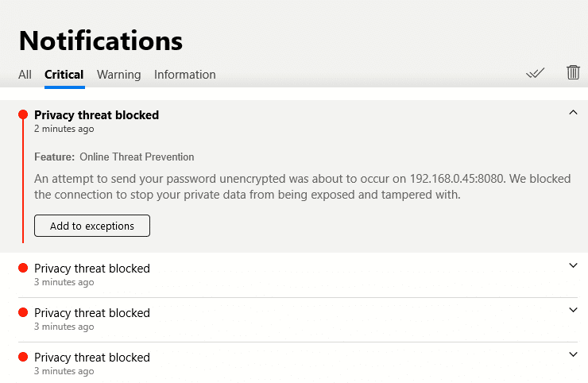Click red dot of the last notification
Viewport: 588px width, 383px height.
23,358
